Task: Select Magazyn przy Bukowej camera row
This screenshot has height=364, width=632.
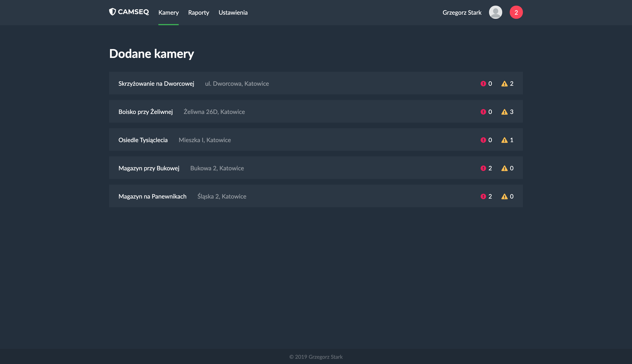Action: (149, 168)
